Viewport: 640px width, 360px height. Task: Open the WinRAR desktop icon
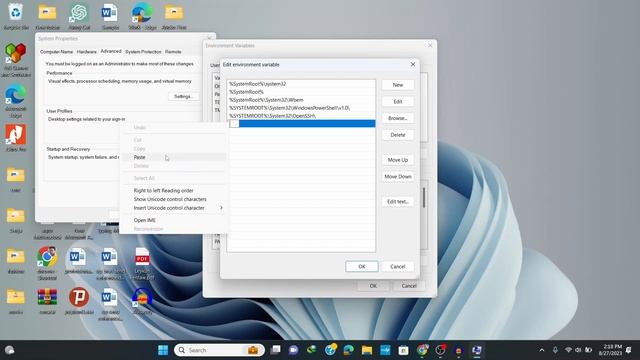pos(47,301)
